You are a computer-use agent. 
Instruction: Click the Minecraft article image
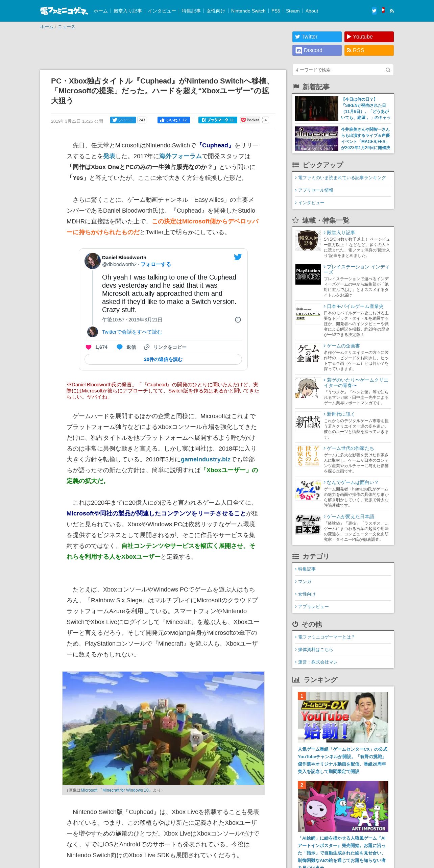pyautogui.click(x=163, y=728)
